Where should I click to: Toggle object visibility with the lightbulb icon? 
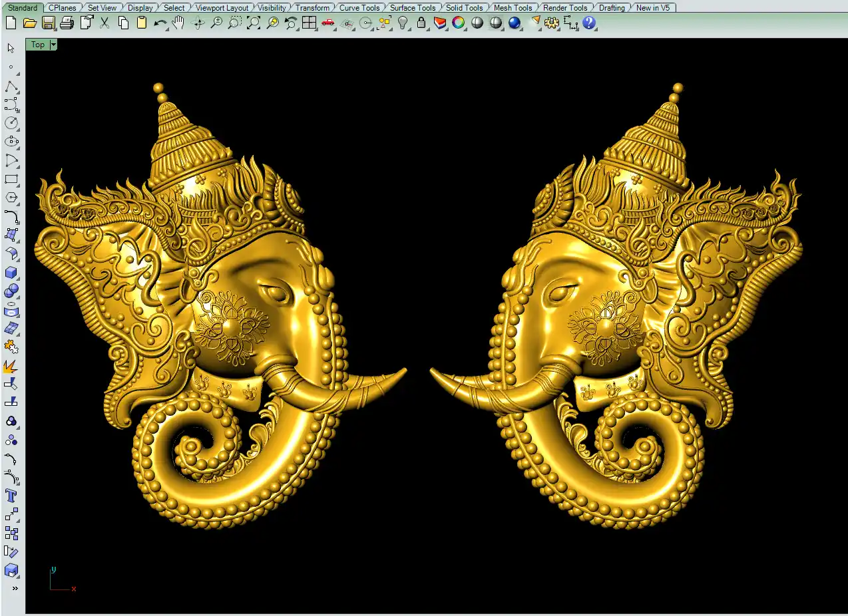point(403,23)
